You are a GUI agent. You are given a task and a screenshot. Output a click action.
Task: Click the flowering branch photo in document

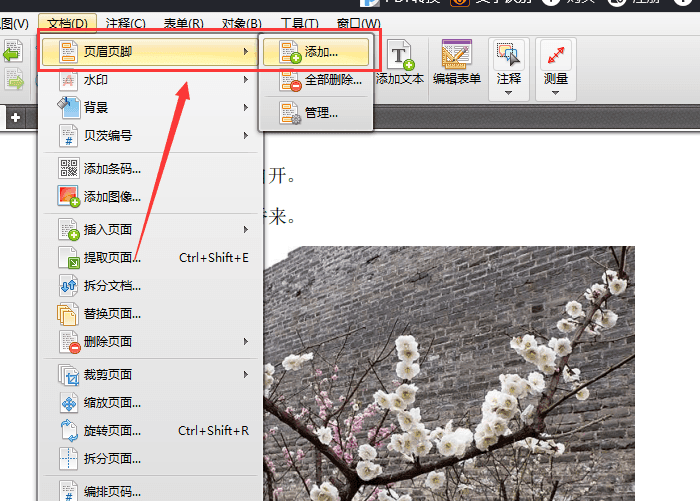(x=449, y=373)
